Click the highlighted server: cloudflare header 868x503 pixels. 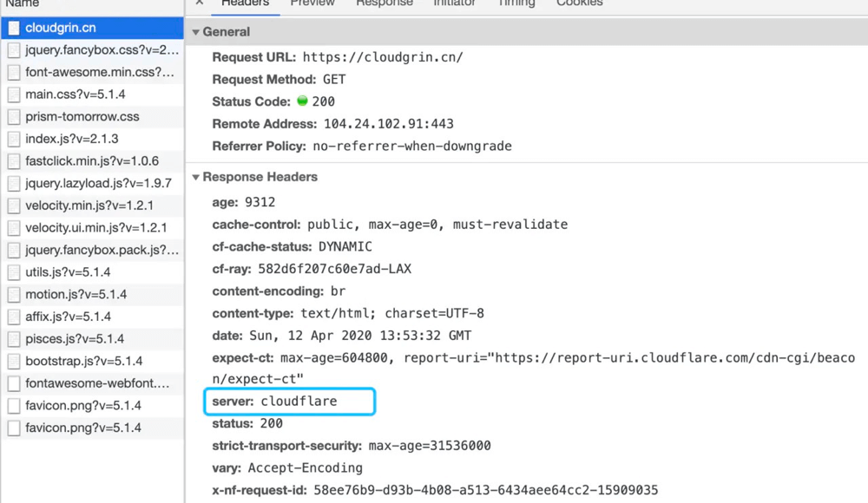click(290, 402)
